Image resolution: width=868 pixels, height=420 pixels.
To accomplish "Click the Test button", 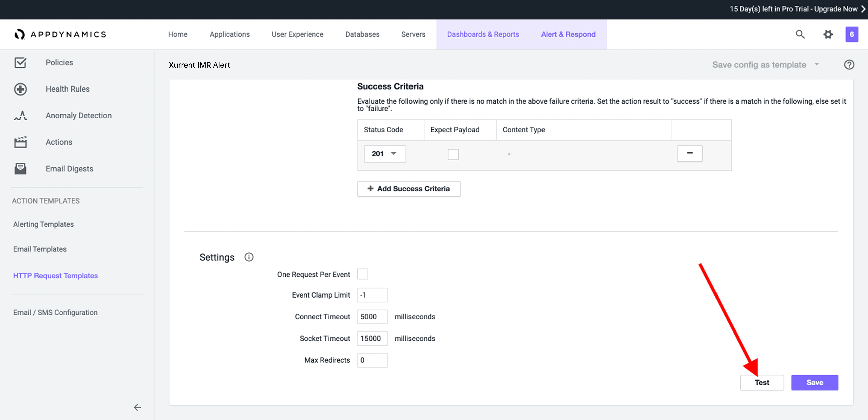I will click(x=762, y=382).
